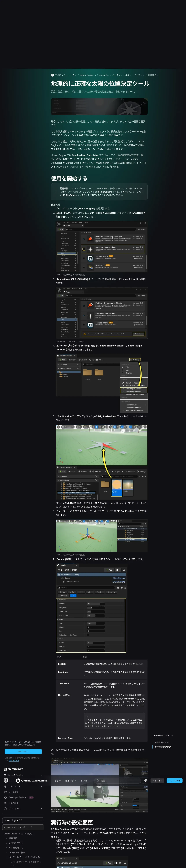The width and height of the screenshot is (186, 868).
Task: Expand 最新情報 in documentation tree
Action: point(6,838)
